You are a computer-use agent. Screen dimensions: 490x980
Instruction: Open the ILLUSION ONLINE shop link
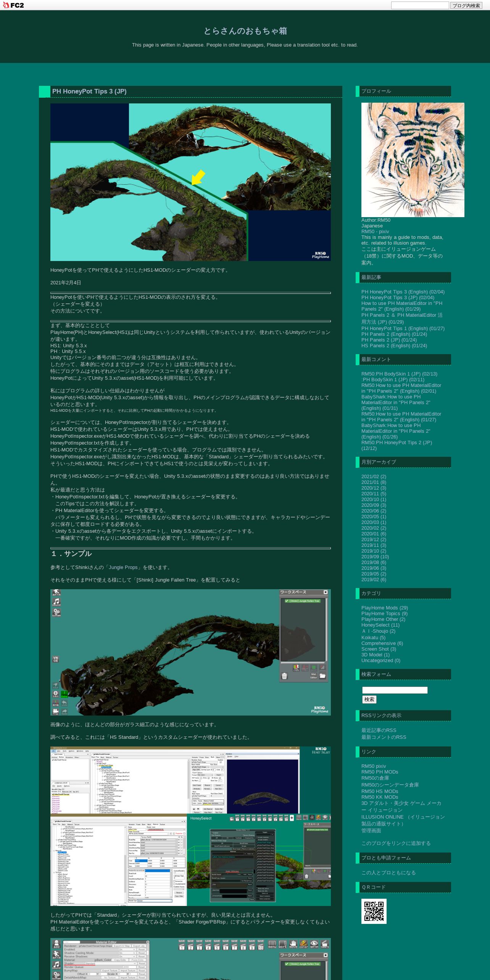[403, 820]
